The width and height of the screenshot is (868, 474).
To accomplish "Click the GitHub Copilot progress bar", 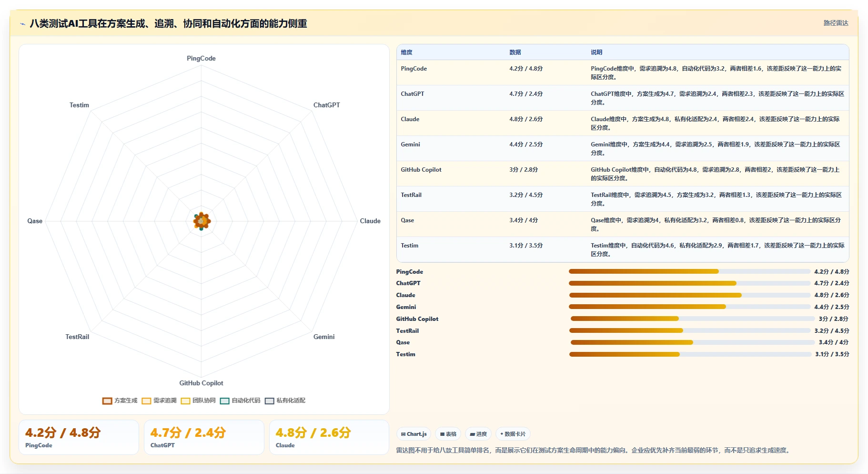I will (x=693, y=319).
